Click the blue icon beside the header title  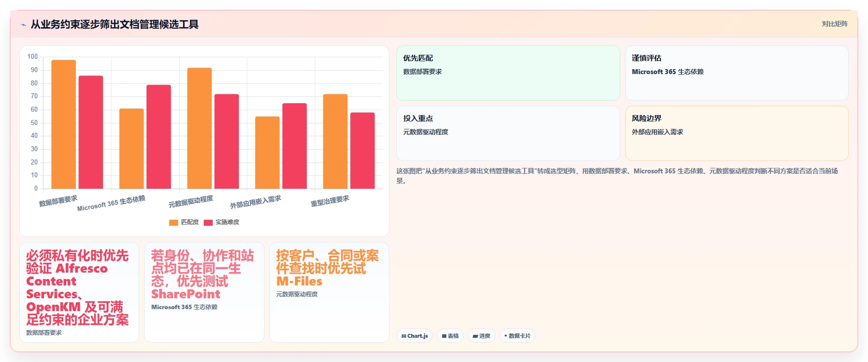(x=23, y=25)
